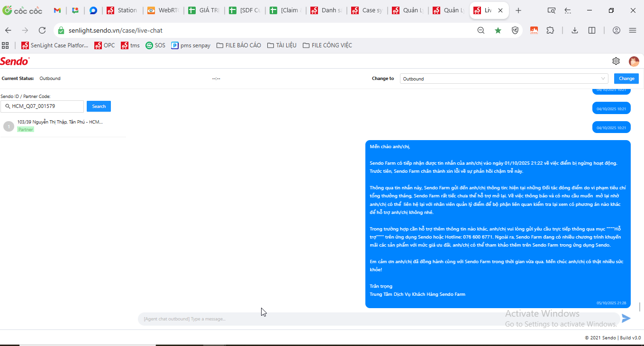644x346 pixels.
Task: Click the browser forward arrow
Action: pos(25,30)
